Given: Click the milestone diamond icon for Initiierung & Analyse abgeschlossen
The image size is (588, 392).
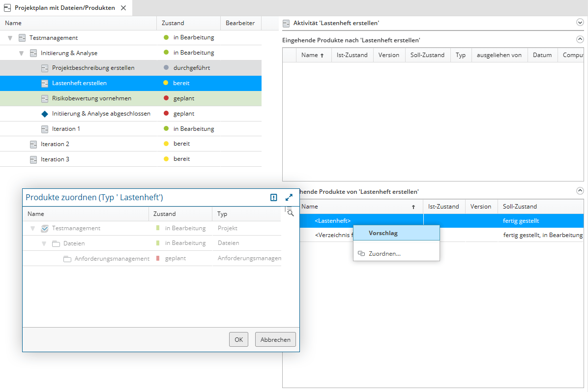Looking at the screenshot, I should pos(45,114).
